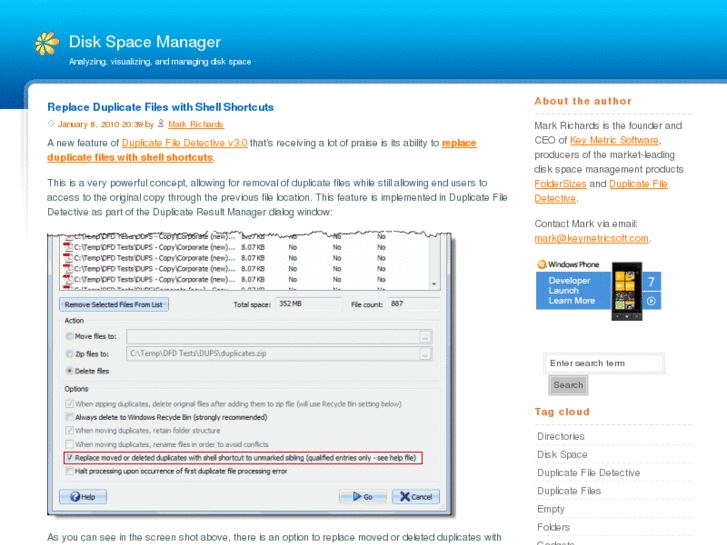
Task: Click the Windows Phone handset image in ad
Action: 626,291
